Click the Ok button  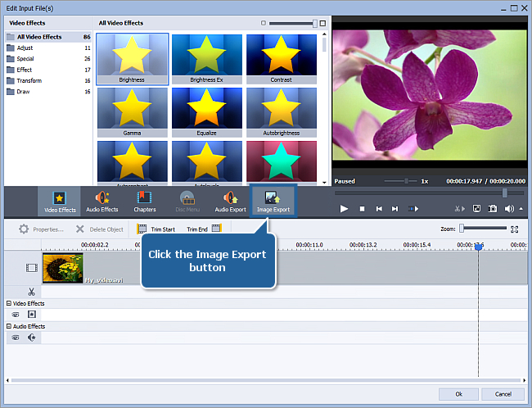point(458,394)
